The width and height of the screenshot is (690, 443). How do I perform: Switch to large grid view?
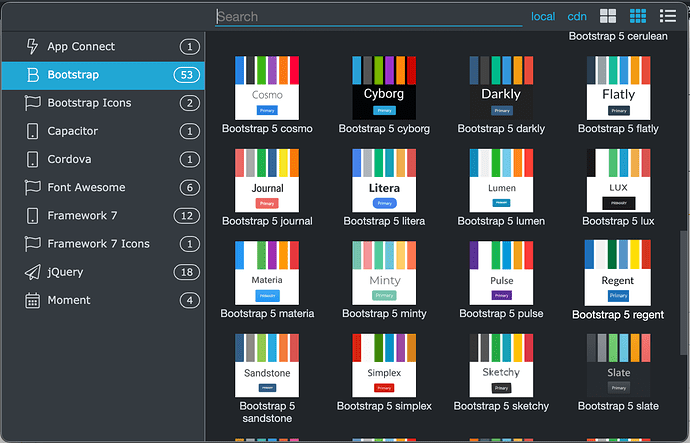[608, 16]
